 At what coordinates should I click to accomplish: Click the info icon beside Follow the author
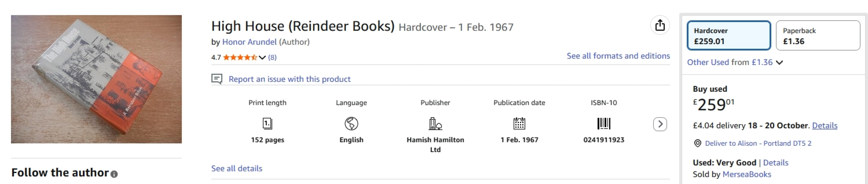point(114,174)
